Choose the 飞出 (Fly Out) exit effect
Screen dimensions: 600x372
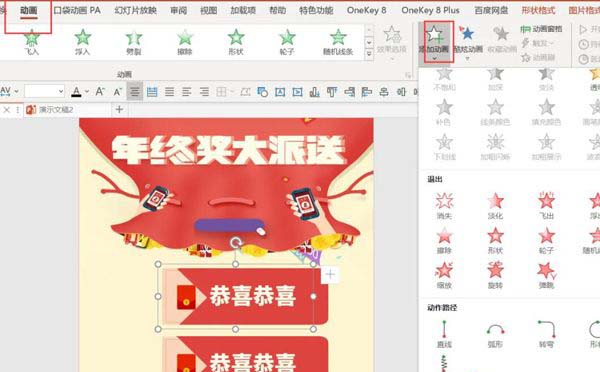[x=546, y=206]
